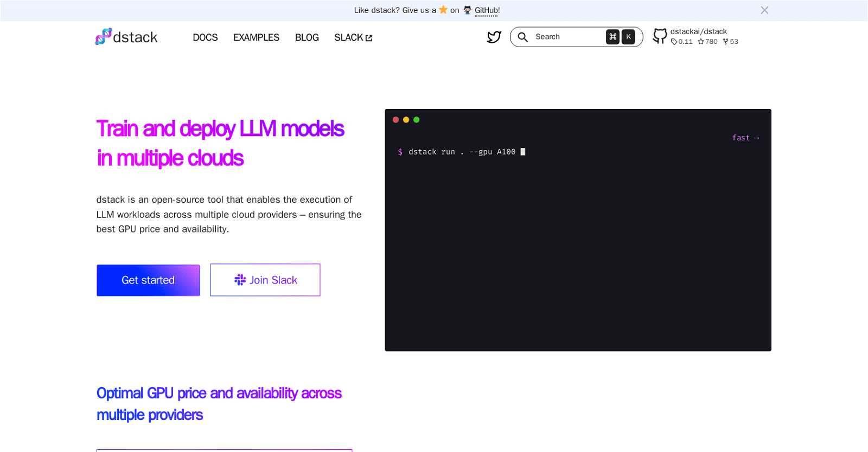This screenshot has width=868, height=452.
Task: Click the K key badge in search
Action: tap(628, 37)
